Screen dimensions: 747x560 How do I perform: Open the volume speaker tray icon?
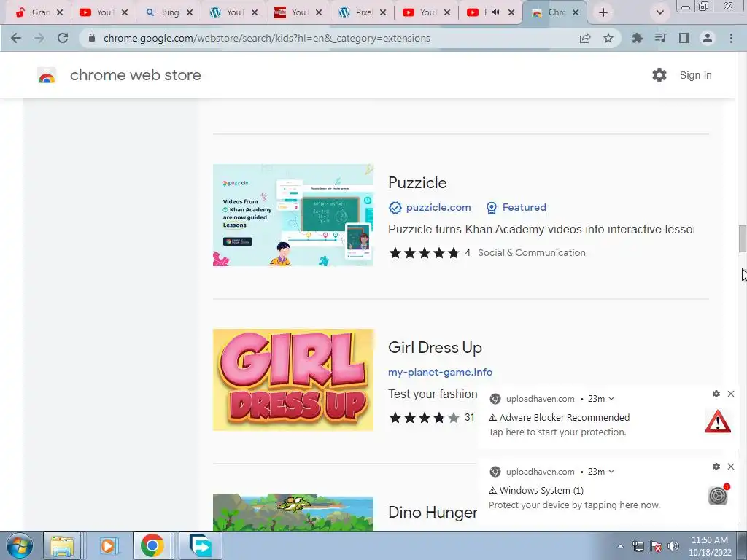673,547
